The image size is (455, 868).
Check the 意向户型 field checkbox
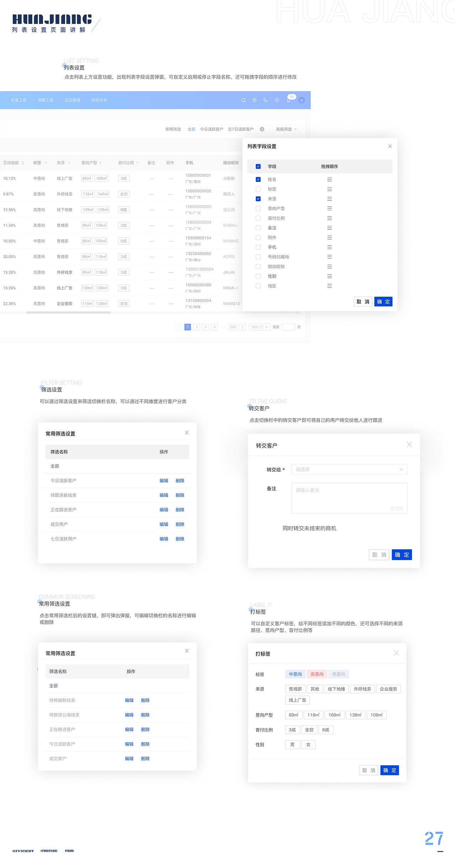coord(258,208)
